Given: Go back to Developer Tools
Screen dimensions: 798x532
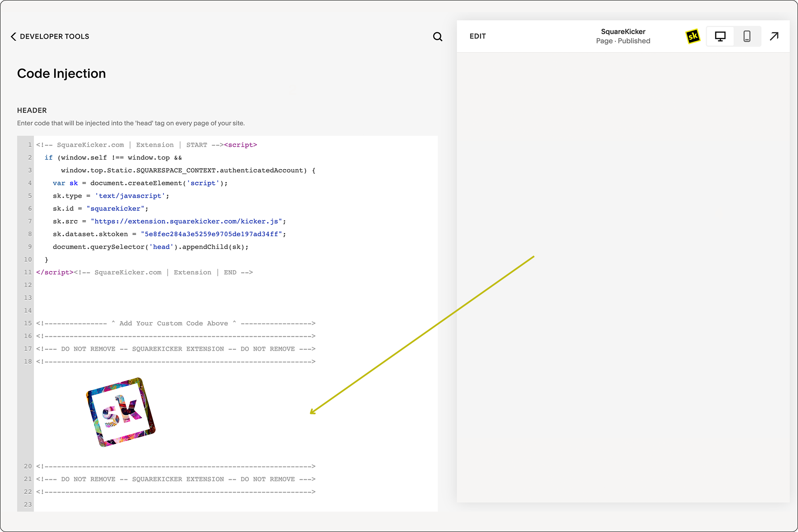Looking at the screenshot, I should pos(50,37).
